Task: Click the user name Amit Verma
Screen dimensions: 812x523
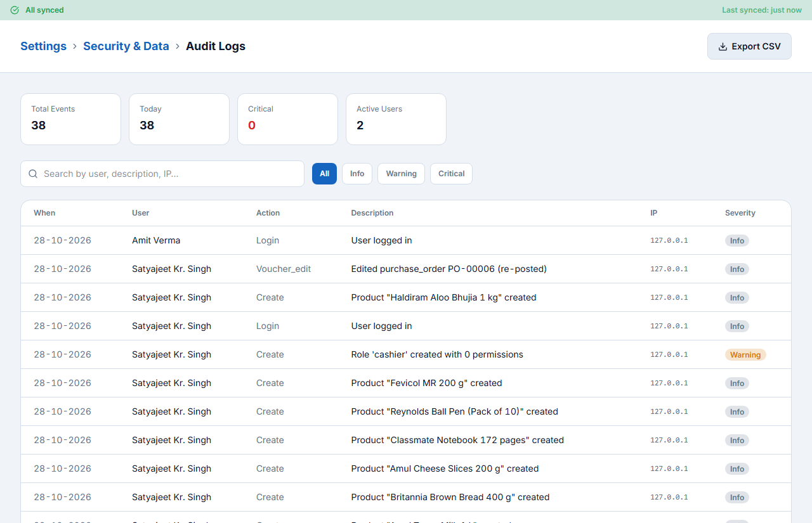Action: click(156, 240)
